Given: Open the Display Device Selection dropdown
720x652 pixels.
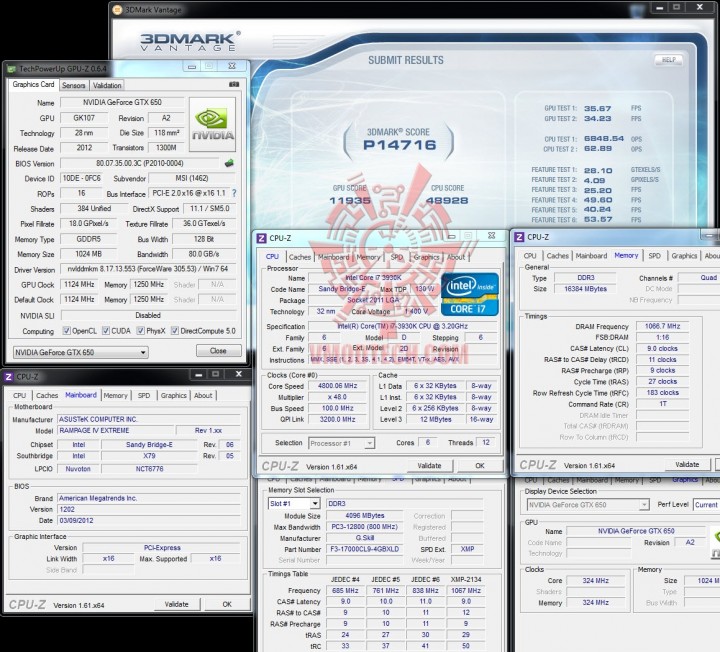Looking at the screenshot, I should (588, 505).
